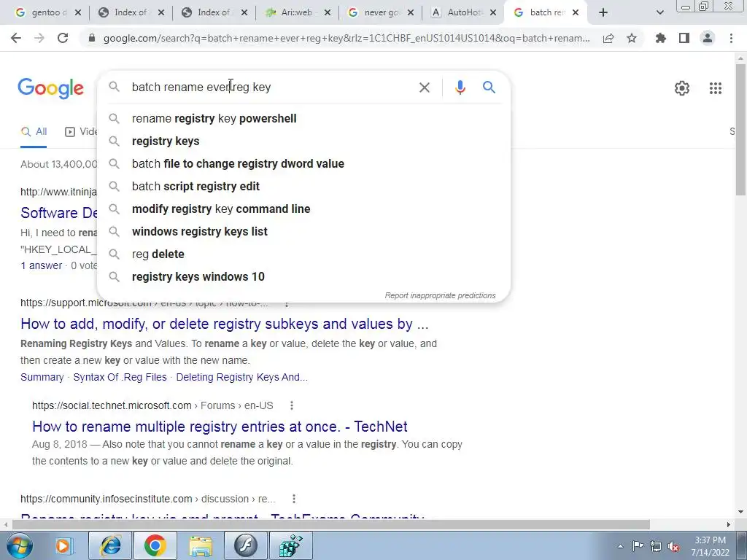747x560 pixels.
Task: Reload the current page
Action: pyautogui.click(x=63, y=38)
